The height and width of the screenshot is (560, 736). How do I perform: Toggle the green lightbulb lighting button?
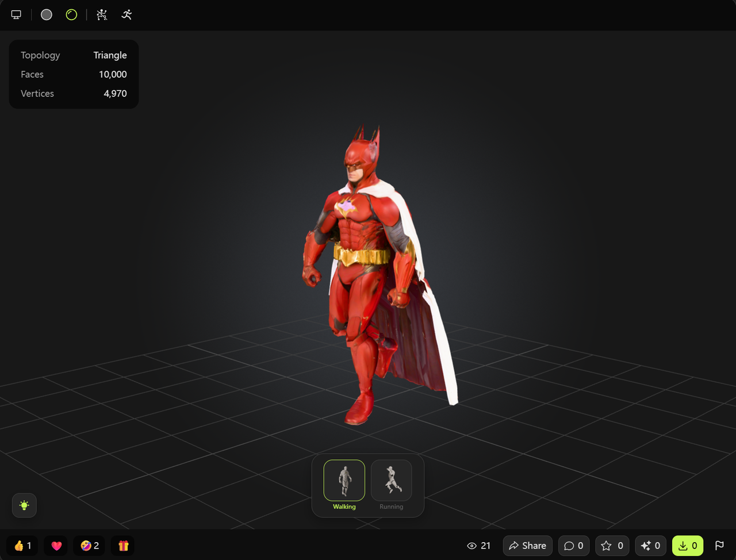pos(24,505)
